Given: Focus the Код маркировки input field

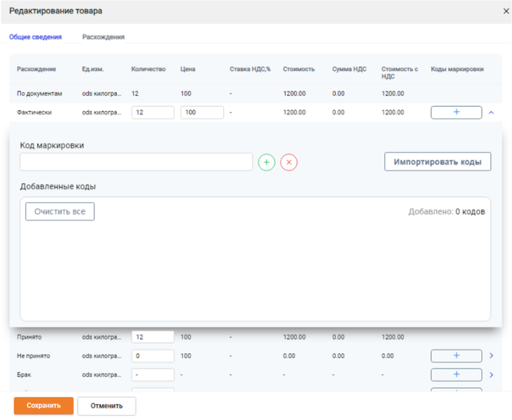Looking at the screenshot, I should pos(136,162).
